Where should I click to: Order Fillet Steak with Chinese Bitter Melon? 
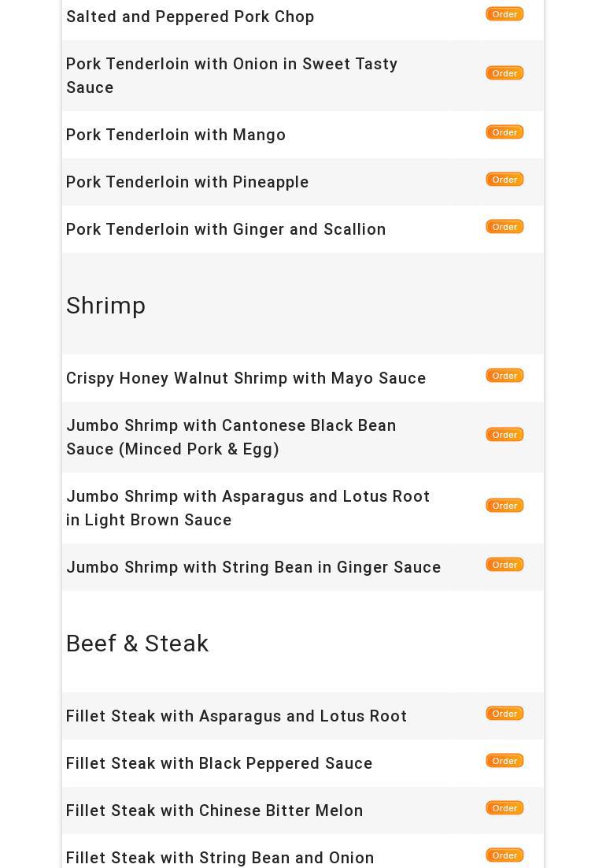(x=504, y=808)
